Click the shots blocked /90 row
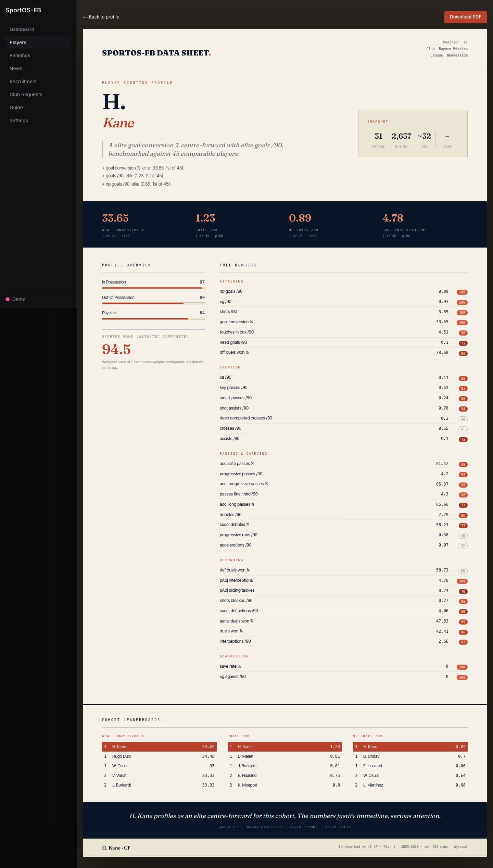The width and height of the screenshot is (493, 868). (x=343, y=601)
